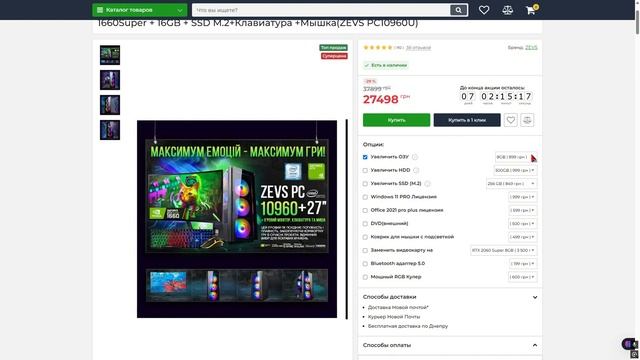Open the Office 2021 price dropdown

tap(523, 210)
